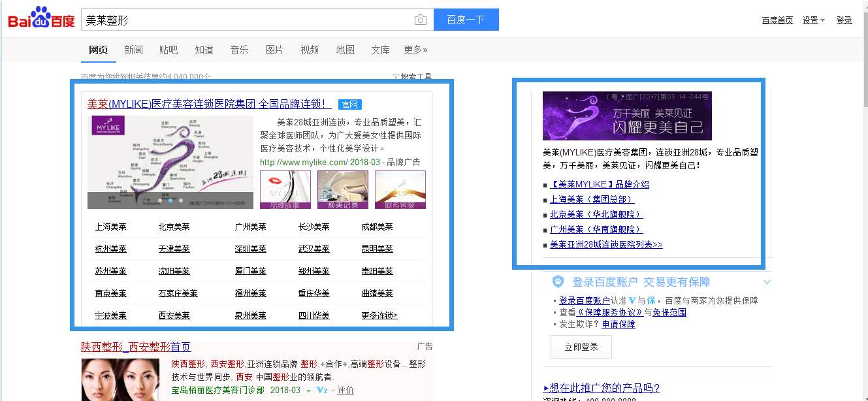Switch to the 知道 tab
868x401 pixels.
204,50
